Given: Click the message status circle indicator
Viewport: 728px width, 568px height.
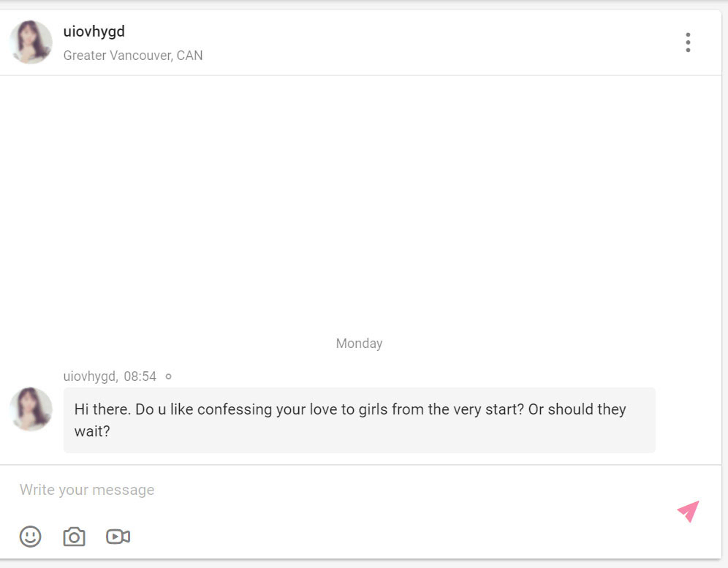Looking at the screenshot, I should (x=168, y=376).
